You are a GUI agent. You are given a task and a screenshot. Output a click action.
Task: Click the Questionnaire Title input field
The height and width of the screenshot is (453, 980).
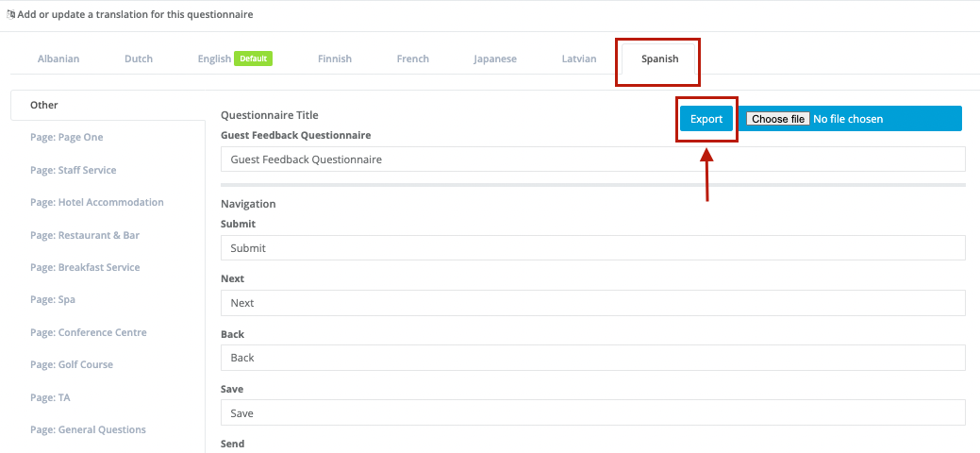coord(593,159)
